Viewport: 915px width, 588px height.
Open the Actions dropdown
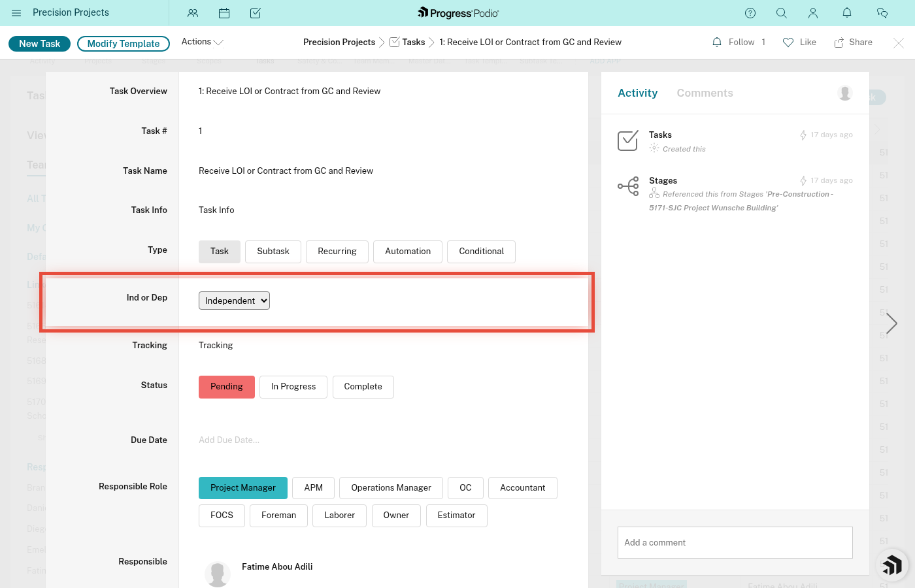tap(202, 42)
